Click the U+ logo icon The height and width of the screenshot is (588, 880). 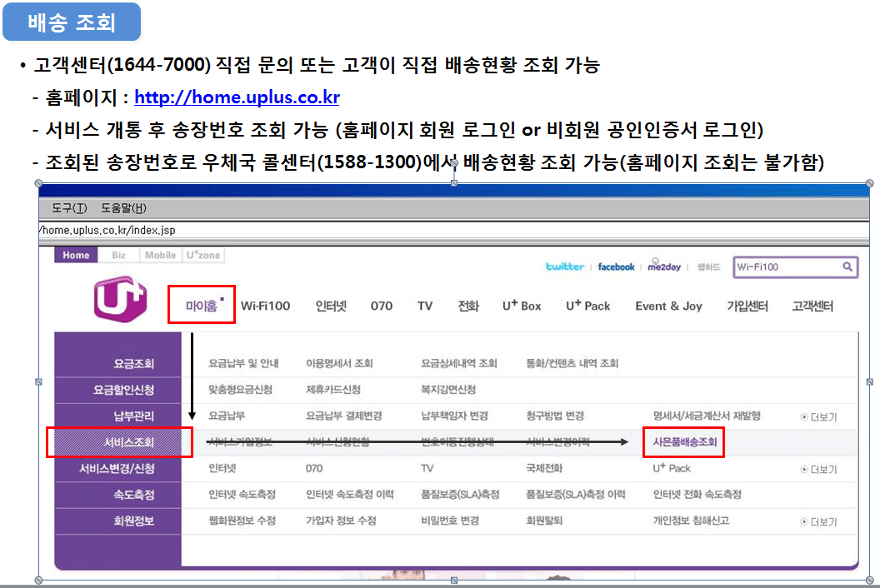120,297
